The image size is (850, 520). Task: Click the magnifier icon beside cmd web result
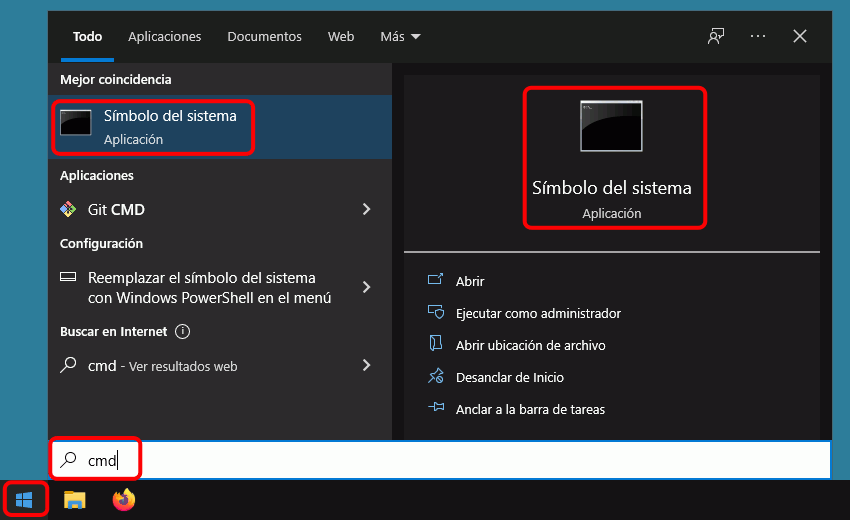pyautogui.click(x=68, y=364)
